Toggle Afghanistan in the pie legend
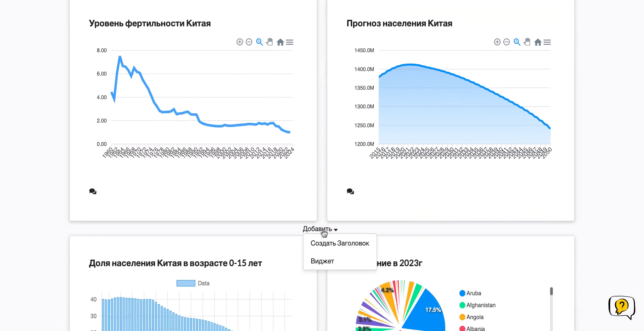 coord(478,305)
